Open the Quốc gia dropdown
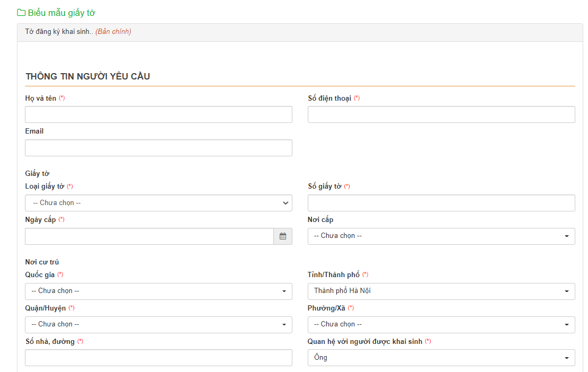Screen dimensions: 588x372 (x=158, y=291)
